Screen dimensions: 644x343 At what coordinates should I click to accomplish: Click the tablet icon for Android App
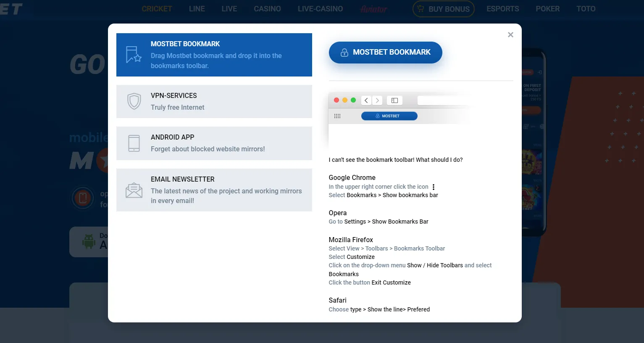point(134,143)
